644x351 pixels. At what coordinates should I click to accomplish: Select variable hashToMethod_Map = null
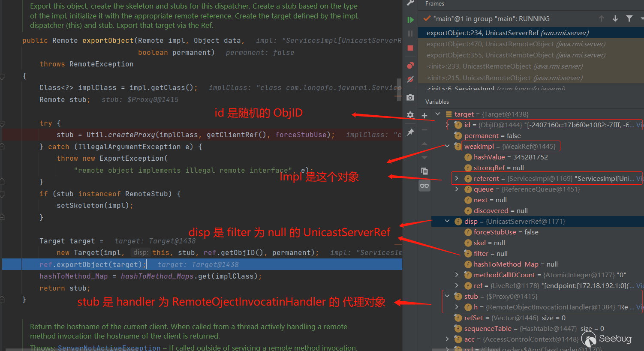tap(516, 264)
